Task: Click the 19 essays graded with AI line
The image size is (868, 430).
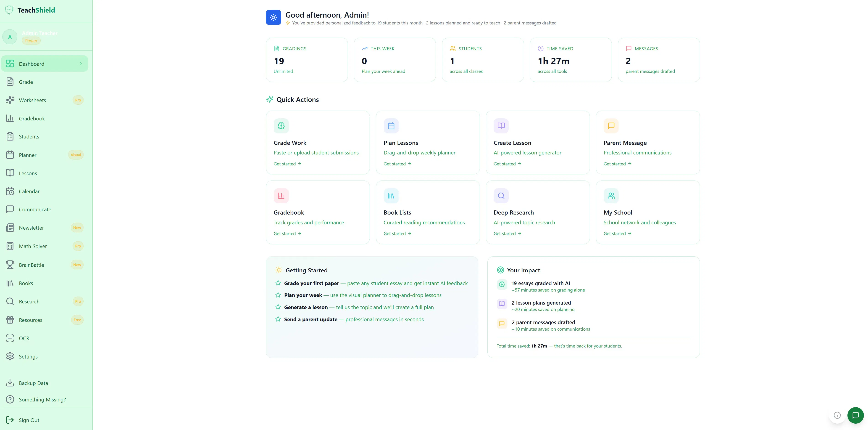Action: click(541, 284)
